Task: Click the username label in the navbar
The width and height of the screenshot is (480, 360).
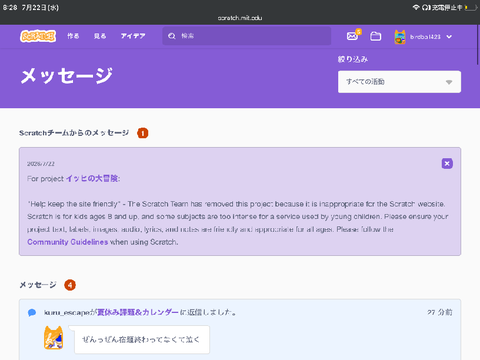Action: 425,37
